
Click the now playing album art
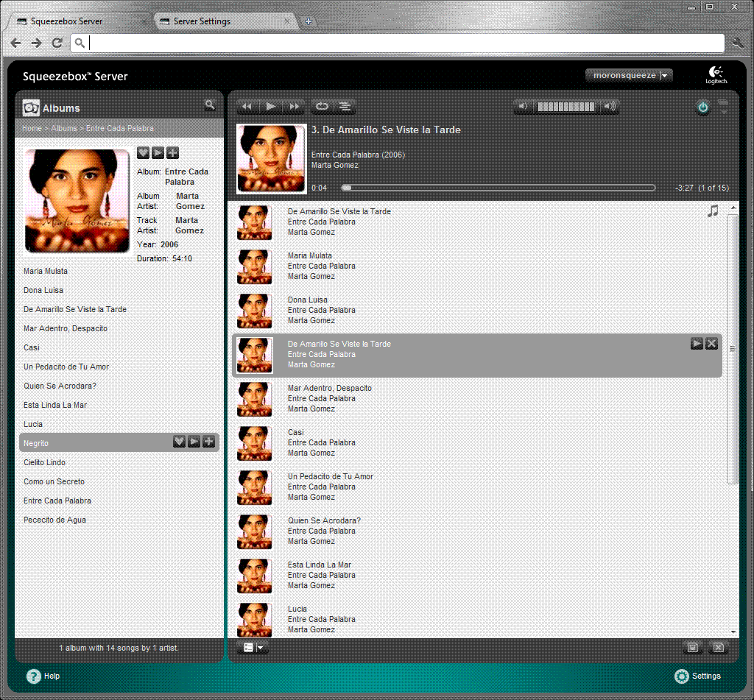coord(271,159)
